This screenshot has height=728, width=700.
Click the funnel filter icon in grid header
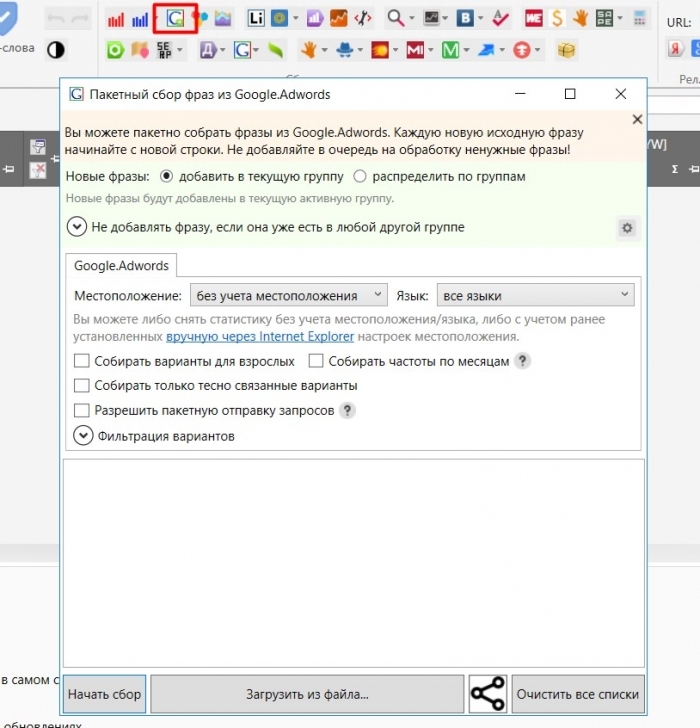pos(38,147)
